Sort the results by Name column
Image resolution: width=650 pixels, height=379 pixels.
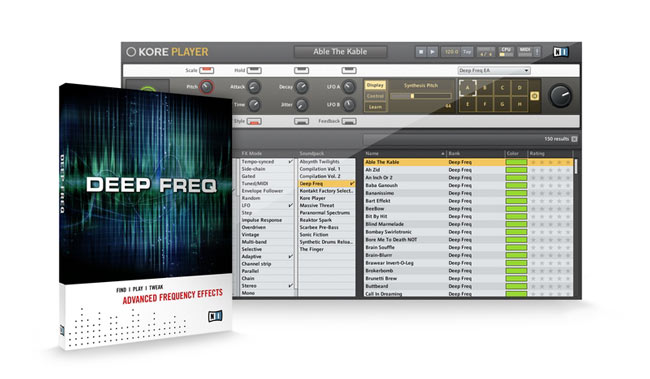[x=405, y=153]
